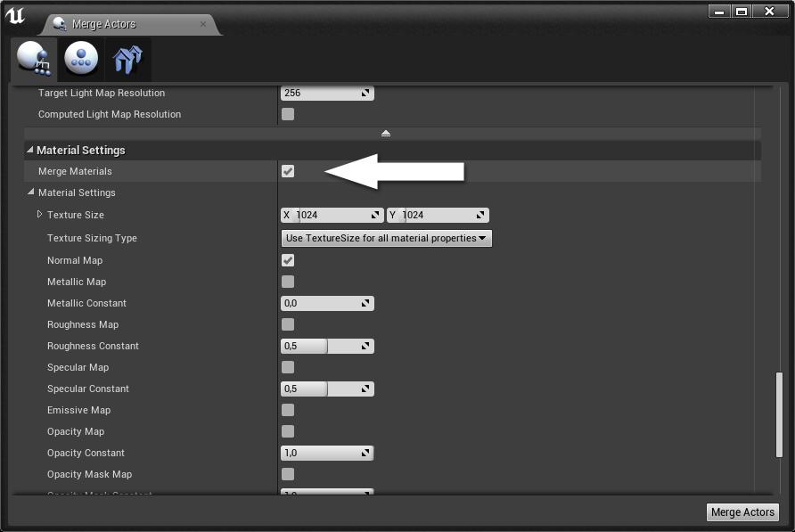795x532 pixels.
Task: Enable the Emissive Map checkbox
Action: tap(288, 410)
